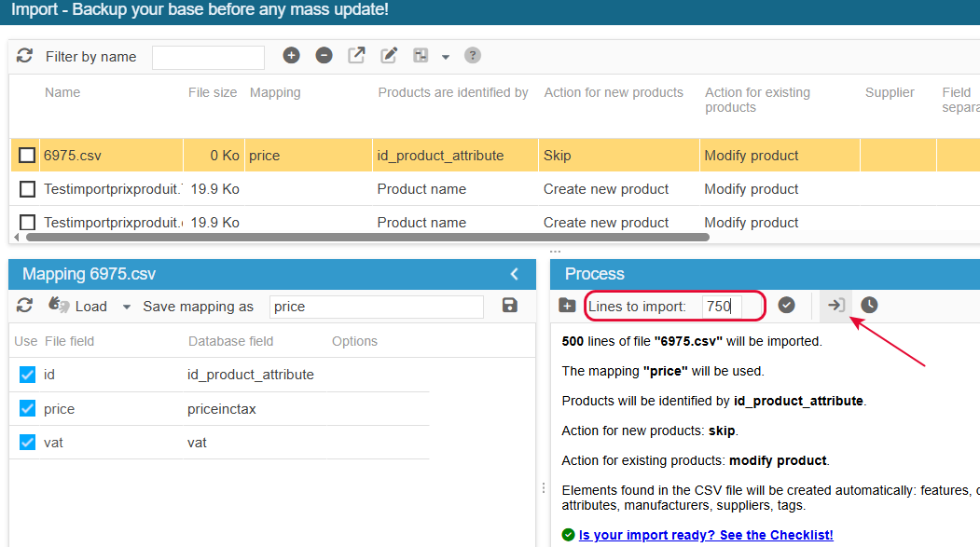Load a saved mapping
This screenshot has height=547, width=980.
[x=78, y=306]
